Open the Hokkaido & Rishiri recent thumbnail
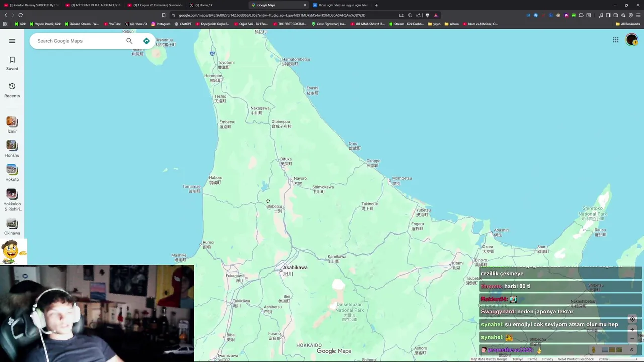Image resolution: width=644 pixels, height=362 pixels. (12, 194)
